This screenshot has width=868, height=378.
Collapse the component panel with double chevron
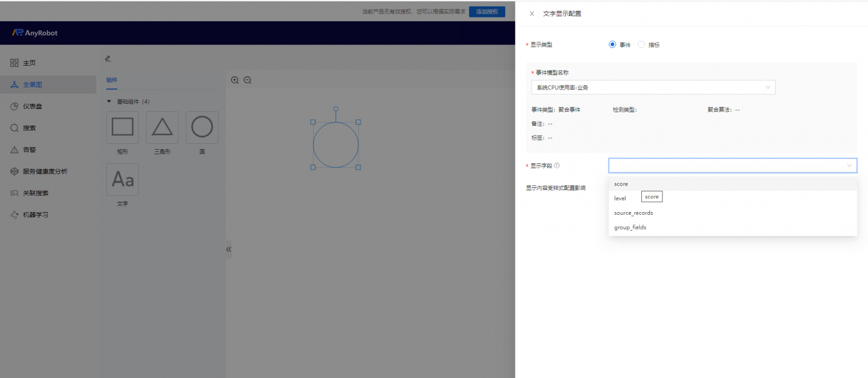pyautogui.click(x=228, y=249)
